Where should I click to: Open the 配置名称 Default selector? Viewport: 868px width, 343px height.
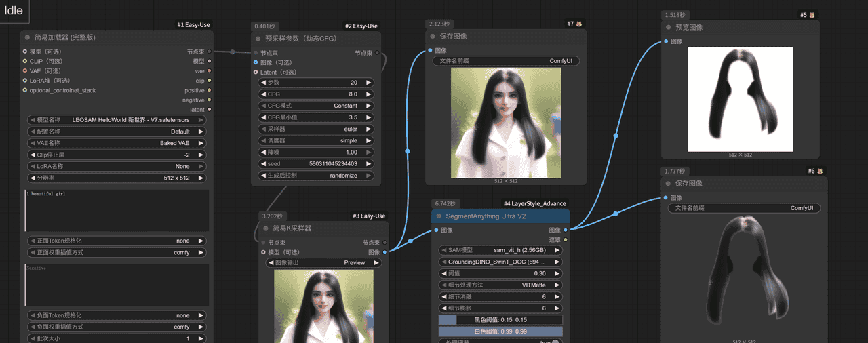[x=117, y=132]
